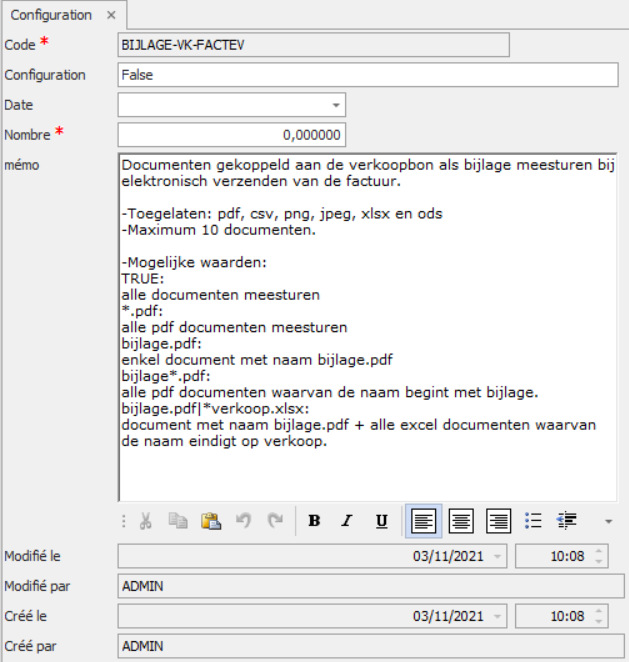This screenshot has width=629, height=662.
Task: Center memo text alignment
Action: (461, 521)
